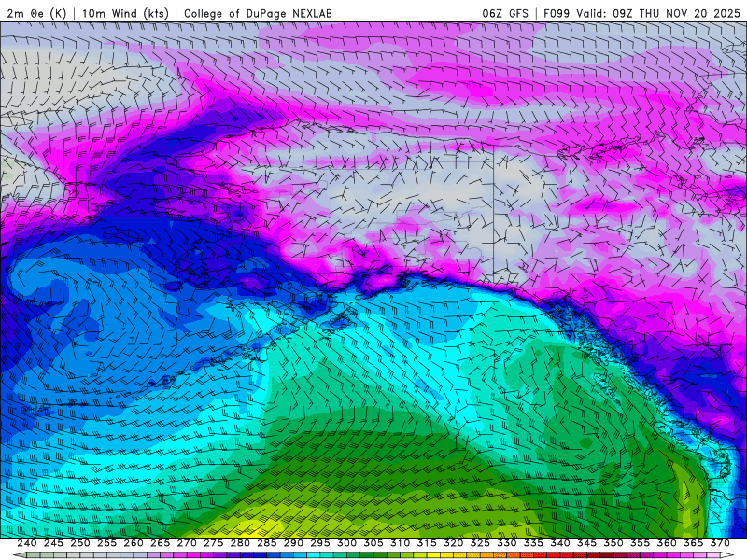Click the 350 scale value
The height and width of the screenshot is (560, 747).
(613, 543)
